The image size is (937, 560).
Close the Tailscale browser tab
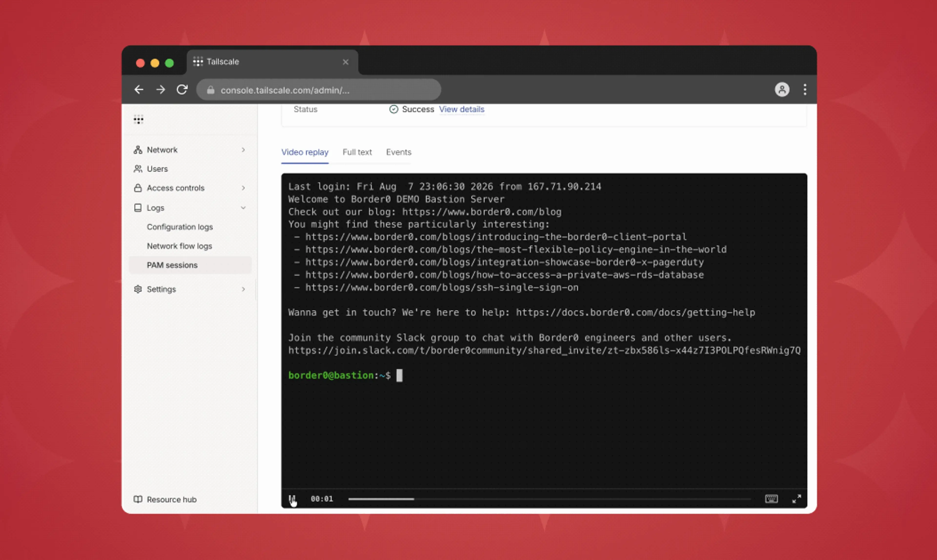pyautogui.click(x=345, y=62)
